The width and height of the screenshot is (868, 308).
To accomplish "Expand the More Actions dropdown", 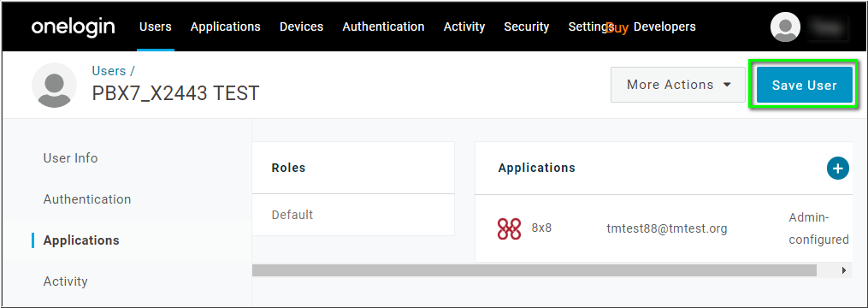I will [x=678, y=85].
